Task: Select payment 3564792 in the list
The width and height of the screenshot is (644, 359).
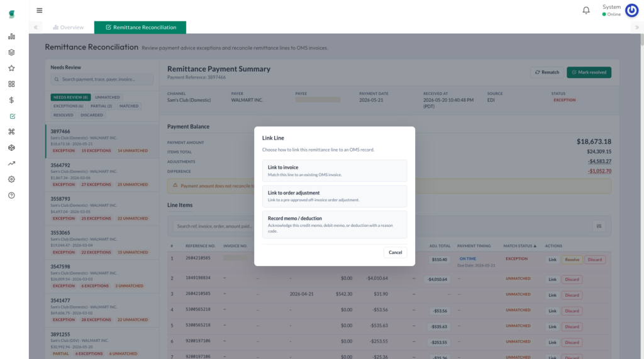Action: tap(103, 175)
